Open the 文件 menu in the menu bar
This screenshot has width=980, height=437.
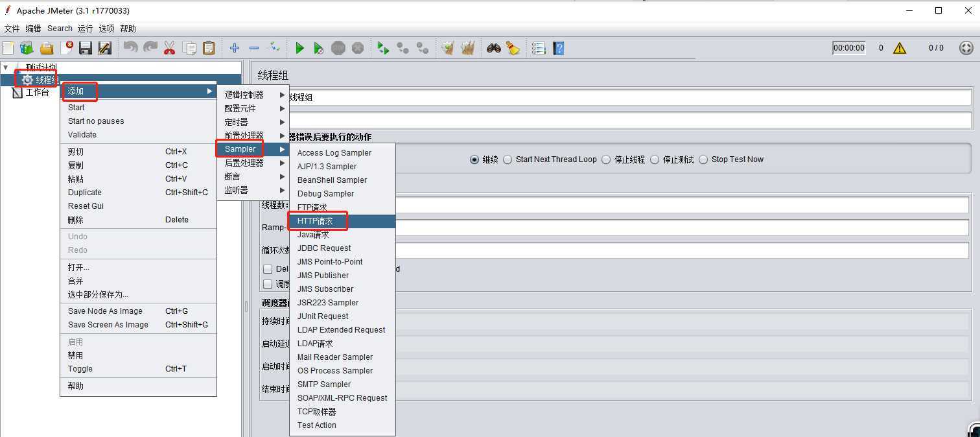[12, 29]
